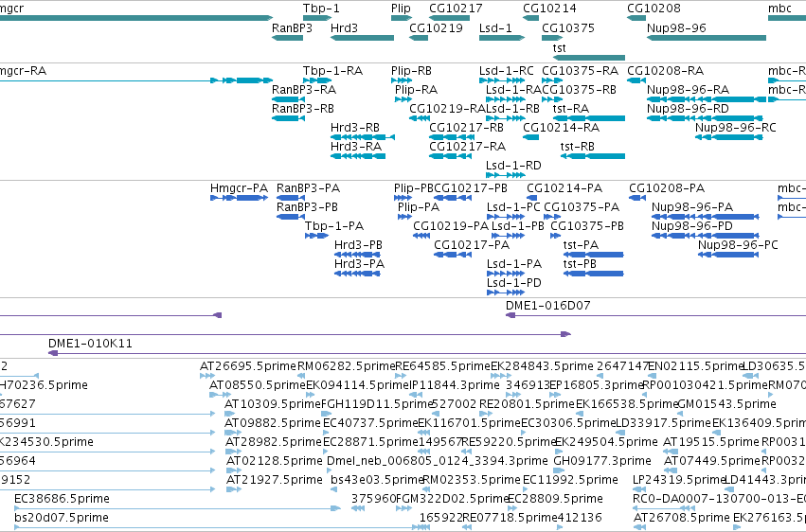Click transcript CG10214-RA
The width and height of the screenshot is (806, 532).
click(531, 137)
